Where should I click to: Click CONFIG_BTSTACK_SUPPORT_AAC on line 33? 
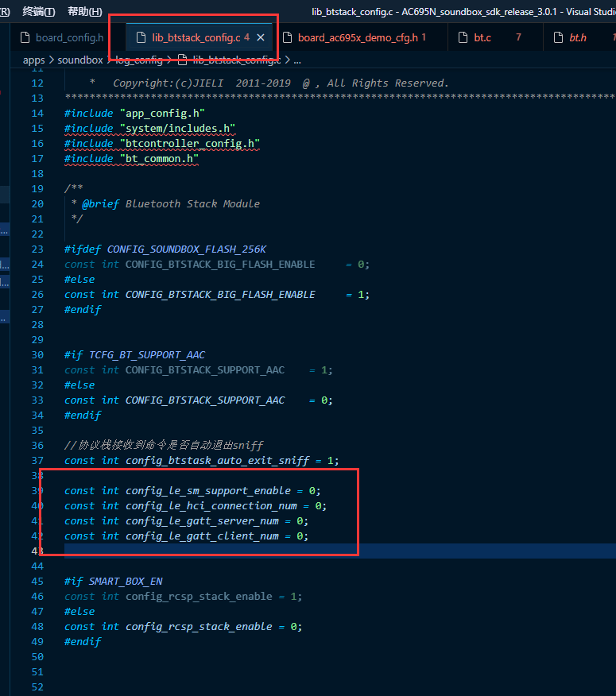tap(205, 400)
